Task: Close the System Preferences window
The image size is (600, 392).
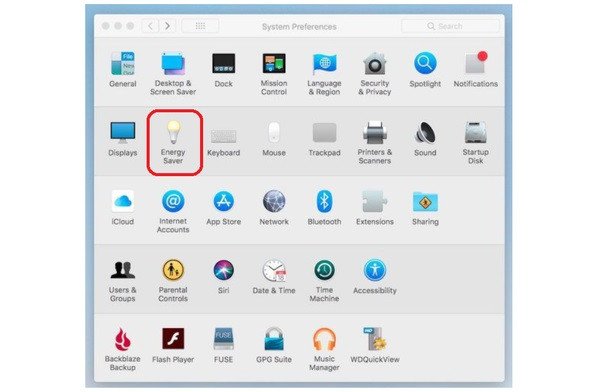Action: pyautogui.click(x=106, y=26)
